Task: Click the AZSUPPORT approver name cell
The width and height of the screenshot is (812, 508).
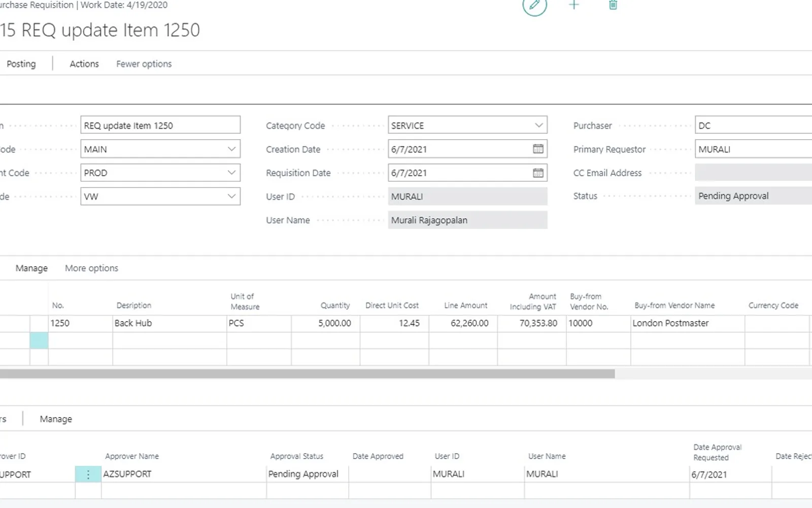Action: pos(184,474)
